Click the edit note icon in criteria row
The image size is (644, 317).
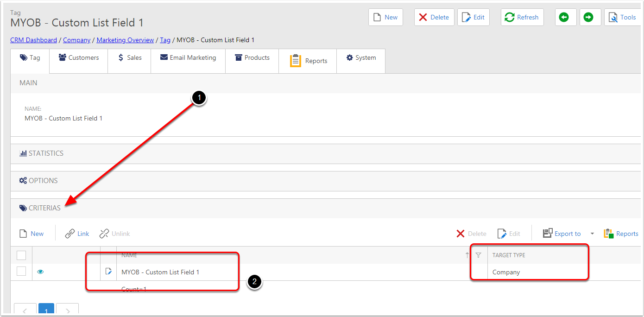[108, 272]
